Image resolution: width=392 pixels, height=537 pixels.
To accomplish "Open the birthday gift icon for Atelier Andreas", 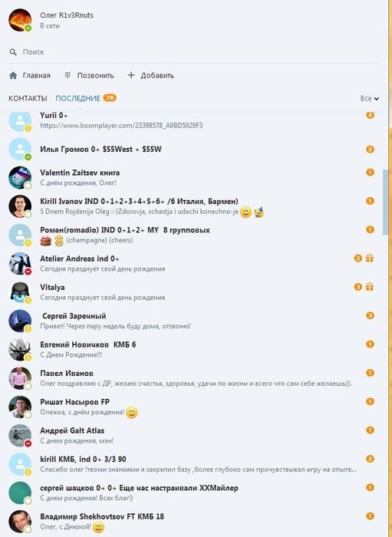I will [370, 258].
